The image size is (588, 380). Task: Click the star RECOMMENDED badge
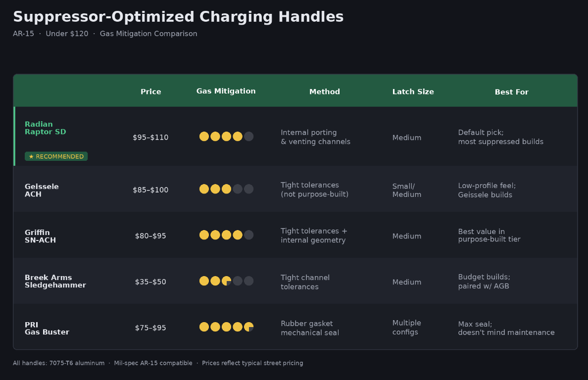coord(56,156)
